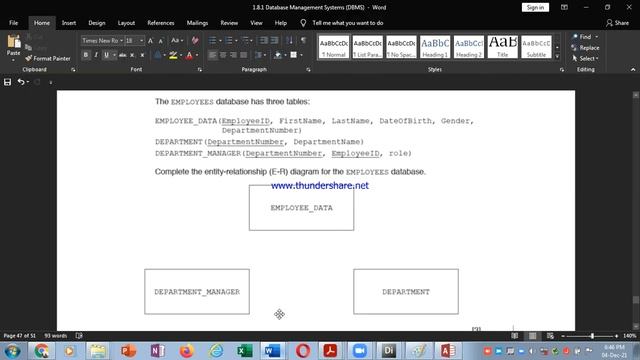Click the Page 47 of 51 indicator
Screen dimensions: 640x360
20,336
